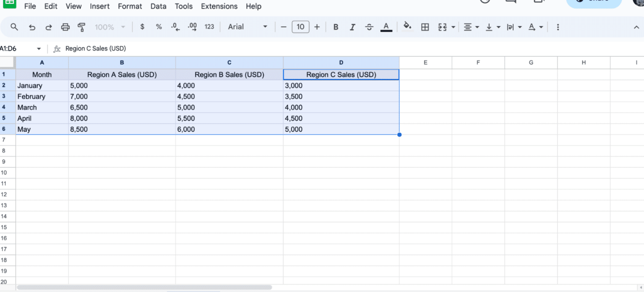Open the horizontal align dropdown
644x292 pixels.
tap(471, 27)
